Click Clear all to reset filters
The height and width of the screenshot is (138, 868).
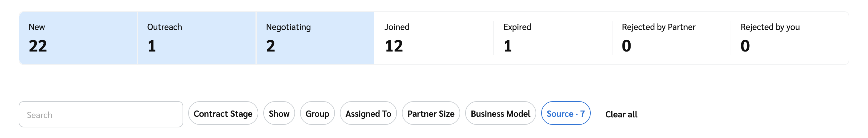point(621,114)
